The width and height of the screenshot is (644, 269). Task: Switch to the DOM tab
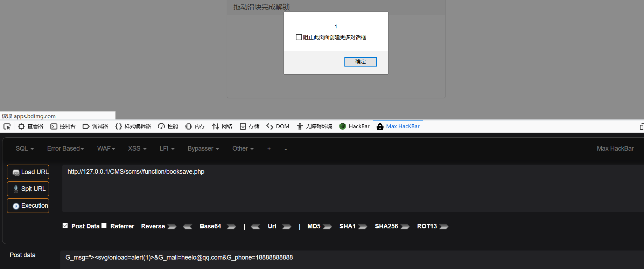278,126
